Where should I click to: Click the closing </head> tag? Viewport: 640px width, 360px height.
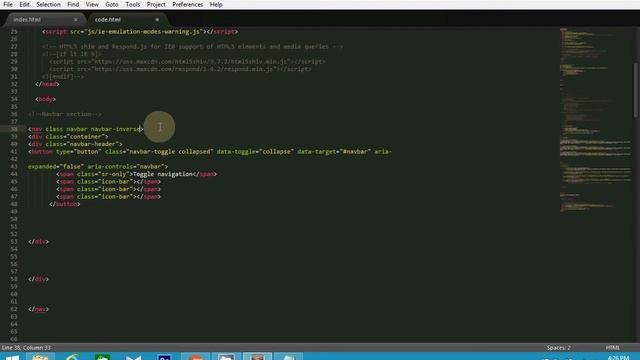(47, 84)
